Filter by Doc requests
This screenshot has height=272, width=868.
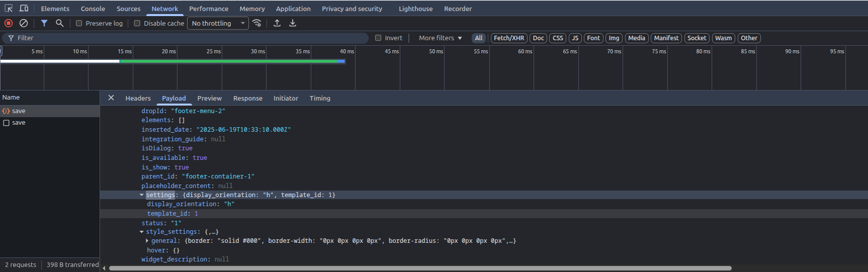[539, 38]
